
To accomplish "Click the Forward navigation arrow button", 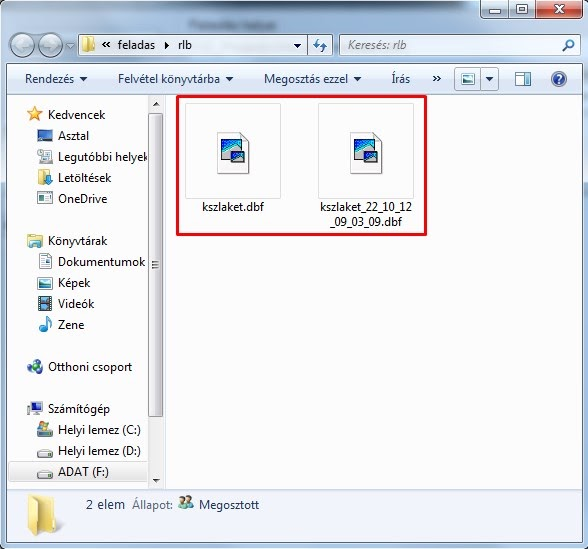I will pos(50,45).
